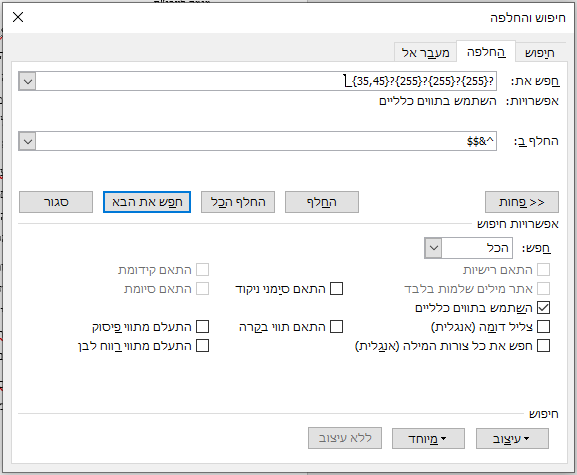Click the פחות >> button
The width and height of the screenshot is (577, 475).
click(522, 202)
